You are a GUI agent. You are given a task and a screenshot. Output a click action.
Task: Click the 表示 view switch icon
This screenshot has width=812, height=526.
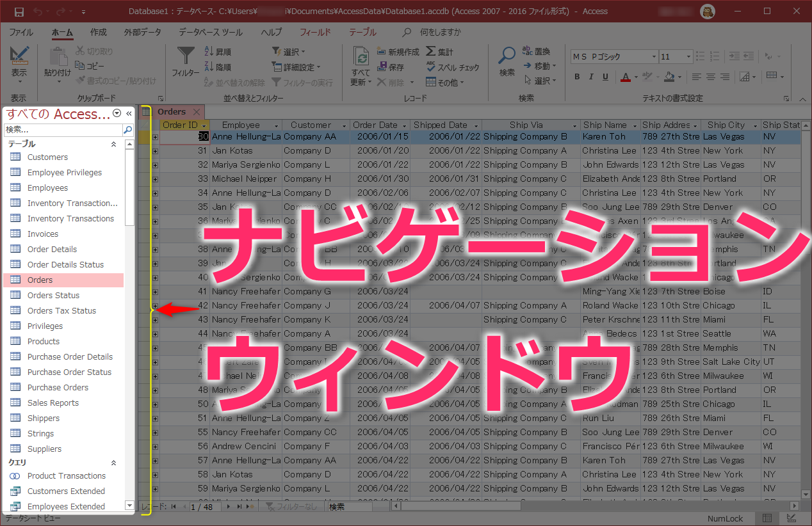(19, 58)
